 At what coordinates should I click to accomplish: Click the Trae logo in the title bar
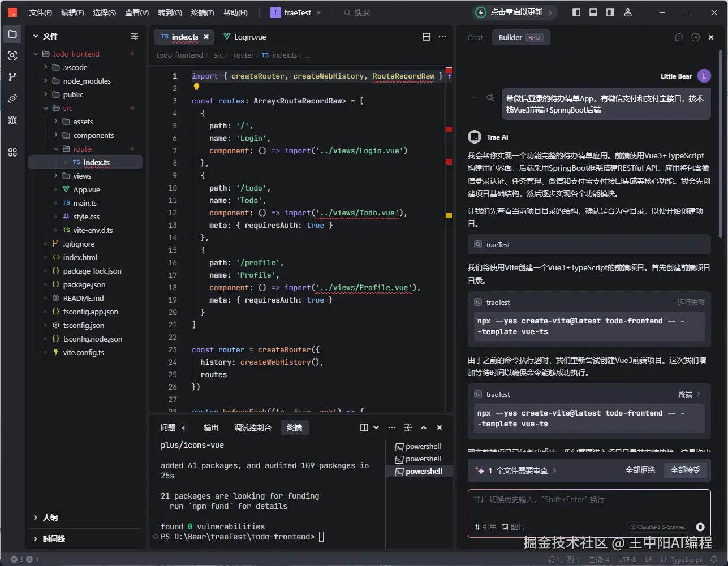12,12
